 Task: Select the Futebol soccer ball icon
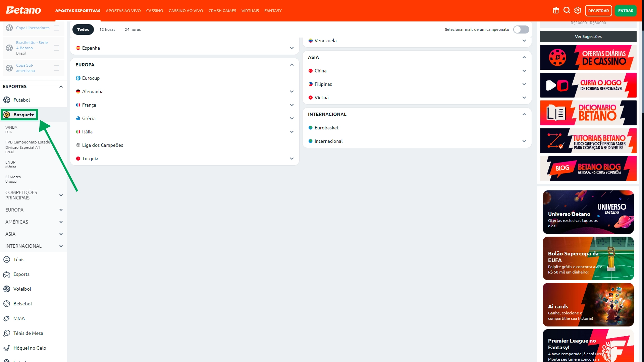(x=7, y=100)
